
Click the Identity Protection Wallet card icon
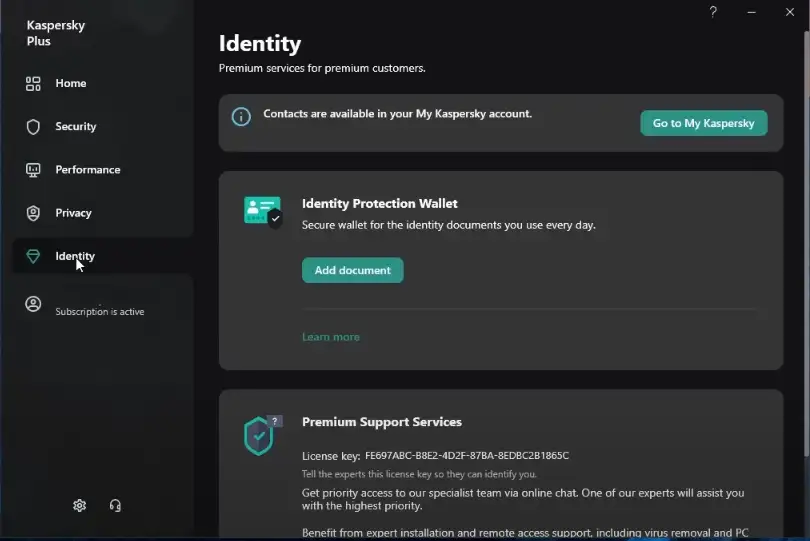point(262,211)
